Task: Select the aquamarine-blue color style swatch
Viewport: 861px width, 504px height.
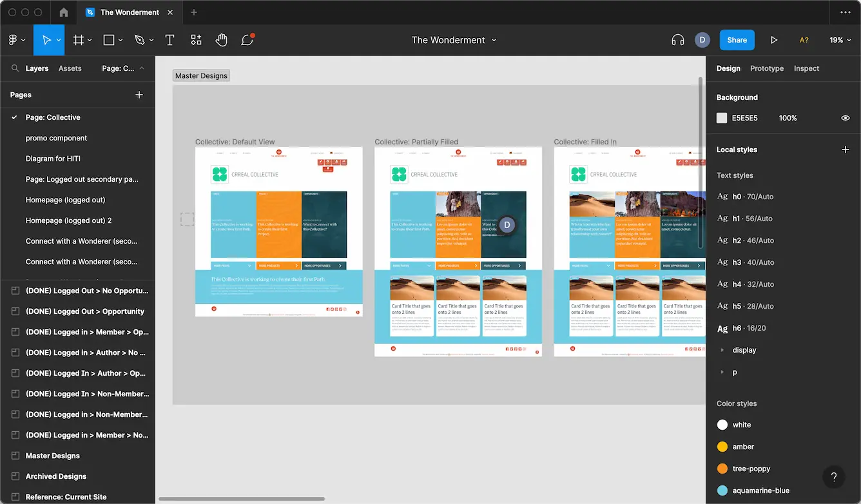Action: 722,490
